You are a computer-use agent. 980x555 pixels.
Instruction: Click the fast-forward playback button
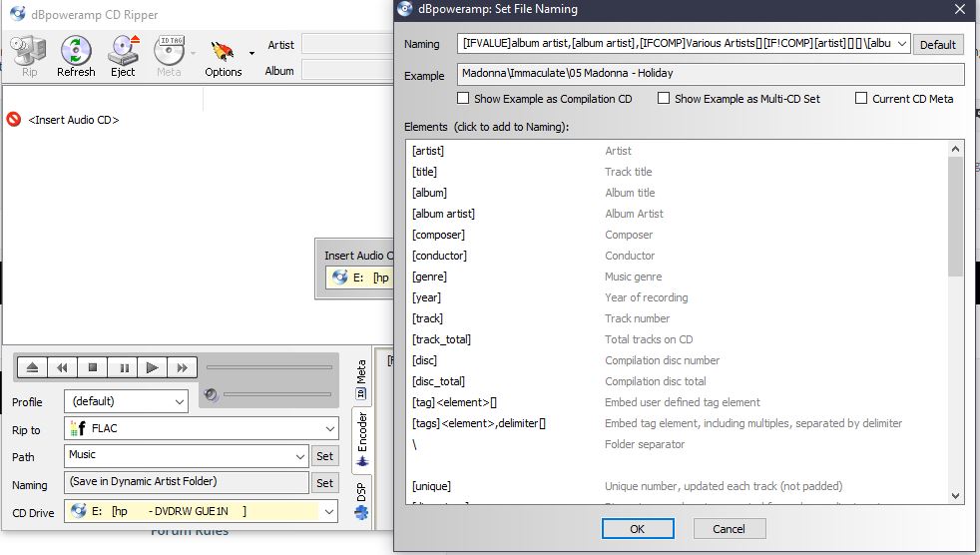click(183, 367)
